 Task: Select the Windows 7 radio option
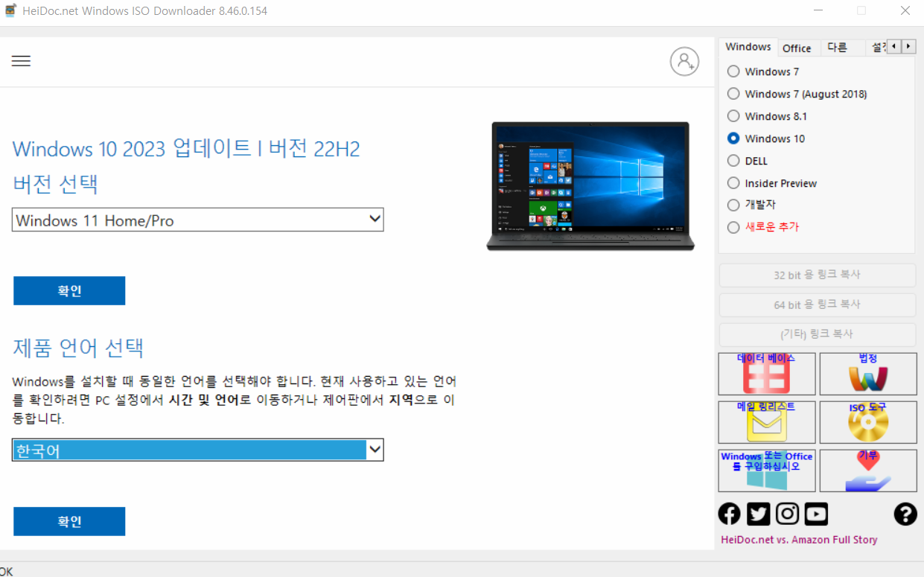[x=763, y=71]
